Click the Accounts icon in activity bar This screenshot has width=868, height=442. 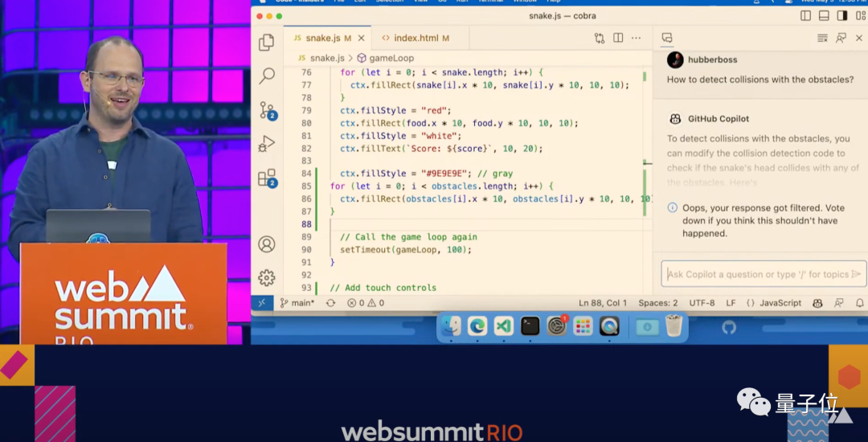[x=267, y=244]
